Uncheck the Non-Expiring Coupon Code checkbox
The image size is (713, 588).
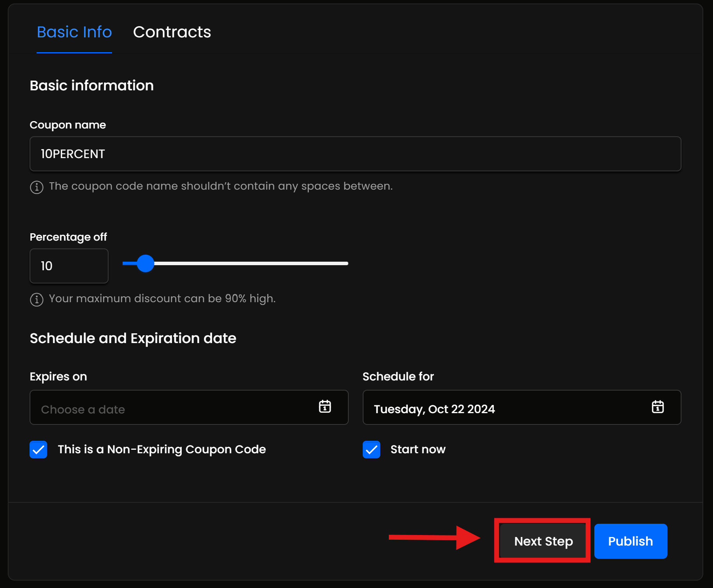coord(39,449)
